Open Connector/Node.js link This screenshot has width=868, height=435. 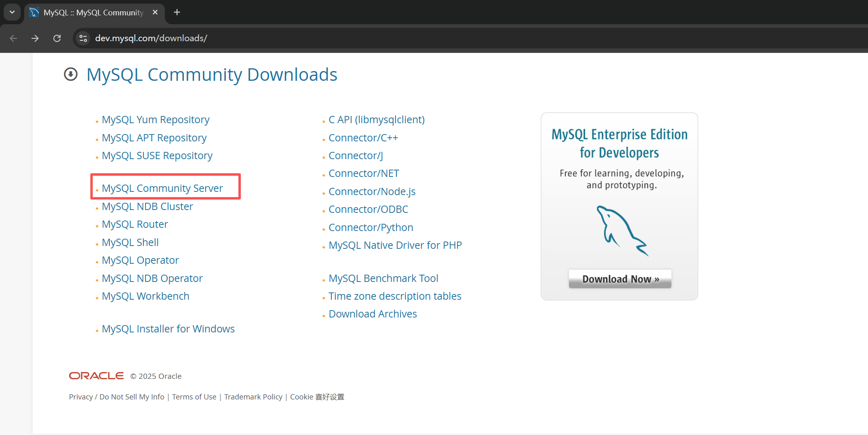pos(372,192)
